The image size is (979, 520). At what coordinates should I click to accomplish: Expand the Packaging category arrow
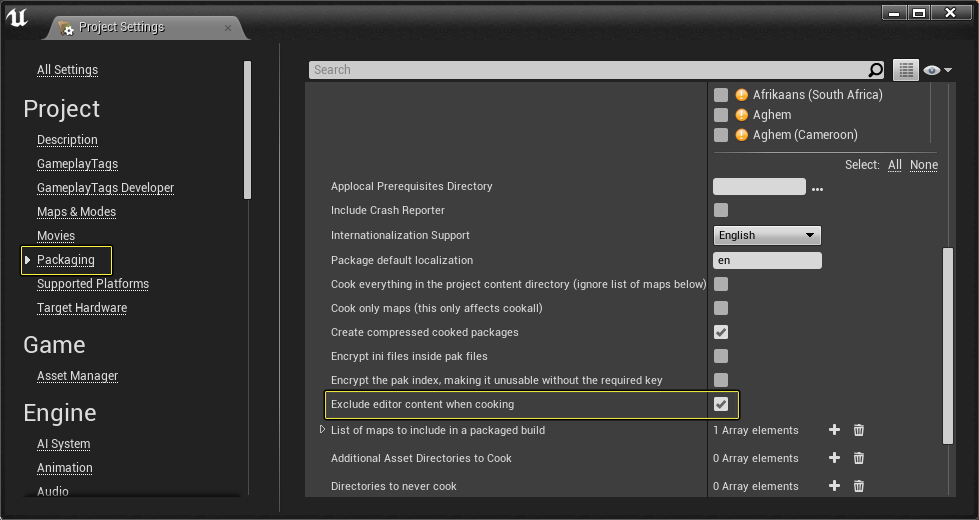coord(27,260)
